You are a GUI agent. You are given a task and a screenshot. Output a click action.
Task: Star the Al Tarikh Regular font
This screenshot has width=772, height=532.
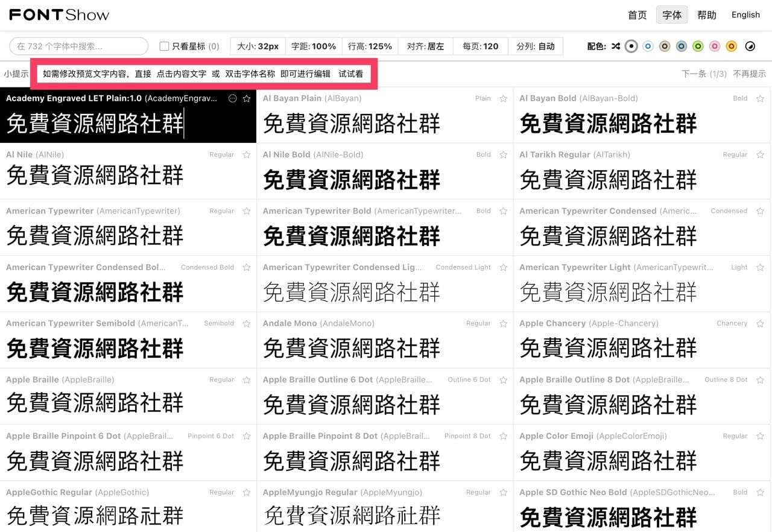tap(760, 155)
